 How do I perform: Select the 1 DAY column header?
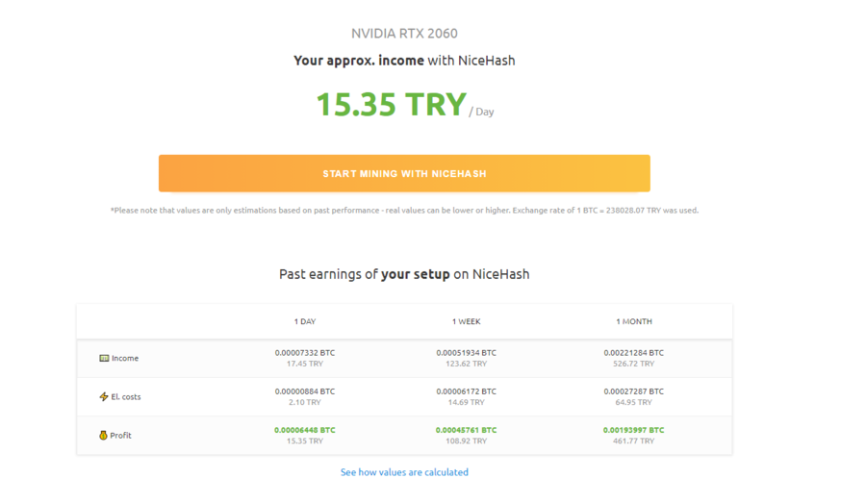[305, 321]
